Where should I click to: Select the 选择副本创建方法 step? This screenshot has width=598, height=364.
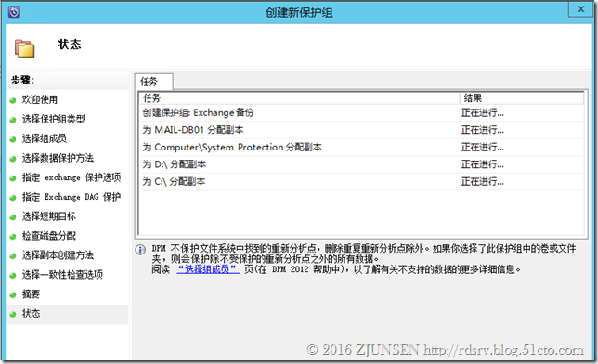(58, 255)
